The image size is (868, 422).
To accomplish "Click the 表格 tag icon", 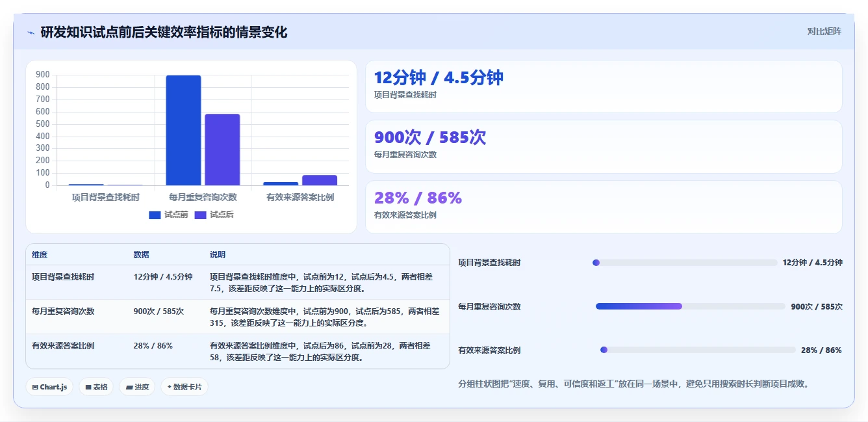I will tap(88, 388).
